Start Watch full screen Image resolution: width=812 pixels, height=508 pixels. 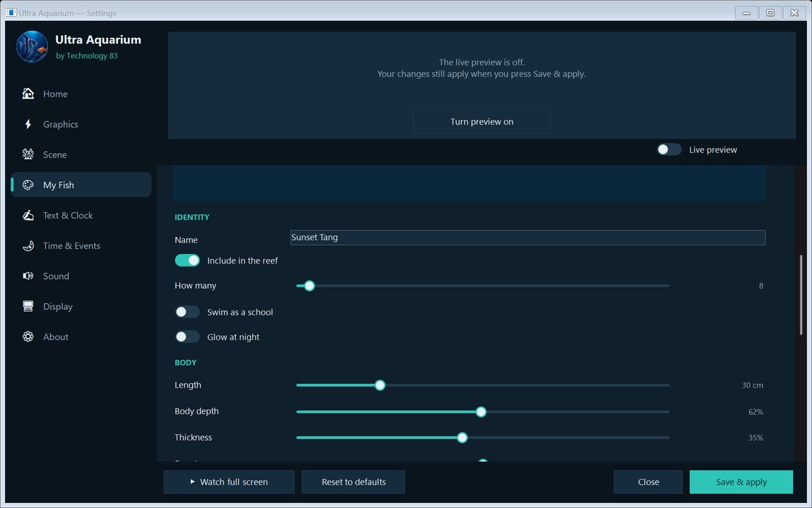point(229,482)
